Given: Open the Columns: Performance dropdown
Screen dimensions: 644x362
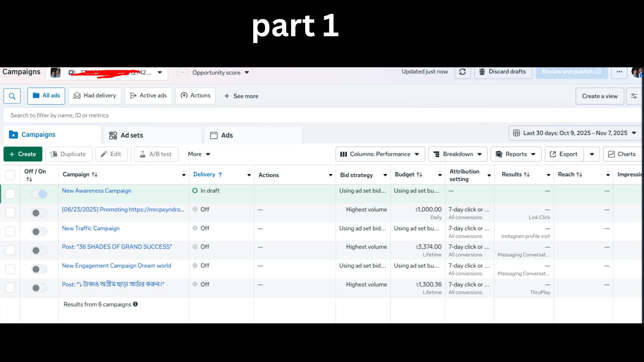Looking at the screenshot, I should click(x=380, y=154).
